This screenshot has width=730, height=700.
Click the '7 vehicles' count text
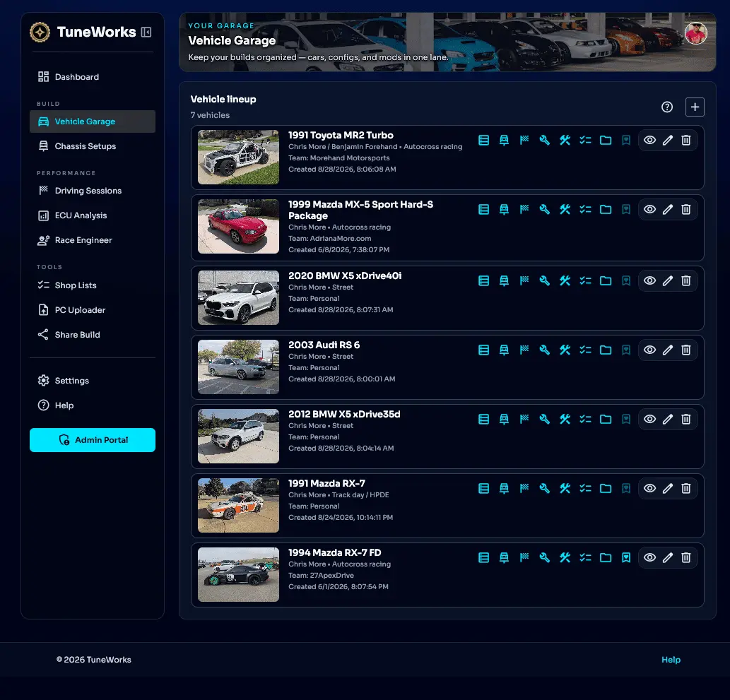click(x=210, y=115)
